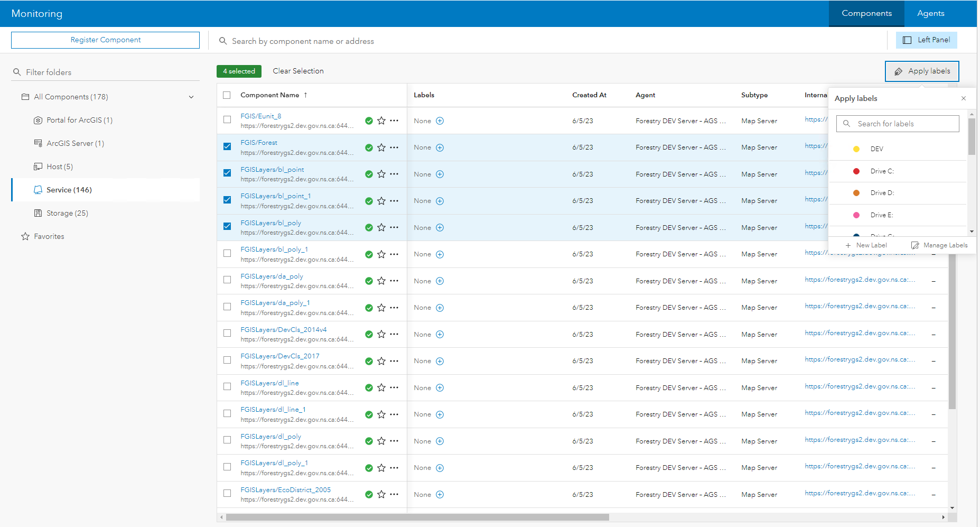Collapse the All Components tree using its chevron
This screenshot has width=980, height=527.
click(x=191, y=97)
